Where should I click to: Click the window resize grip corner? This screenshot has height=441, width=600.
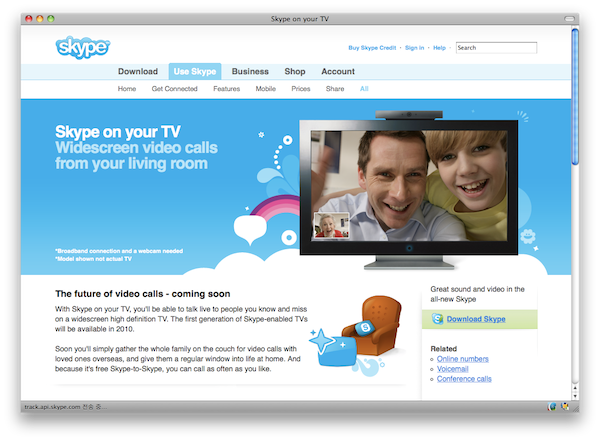[576, 408]
